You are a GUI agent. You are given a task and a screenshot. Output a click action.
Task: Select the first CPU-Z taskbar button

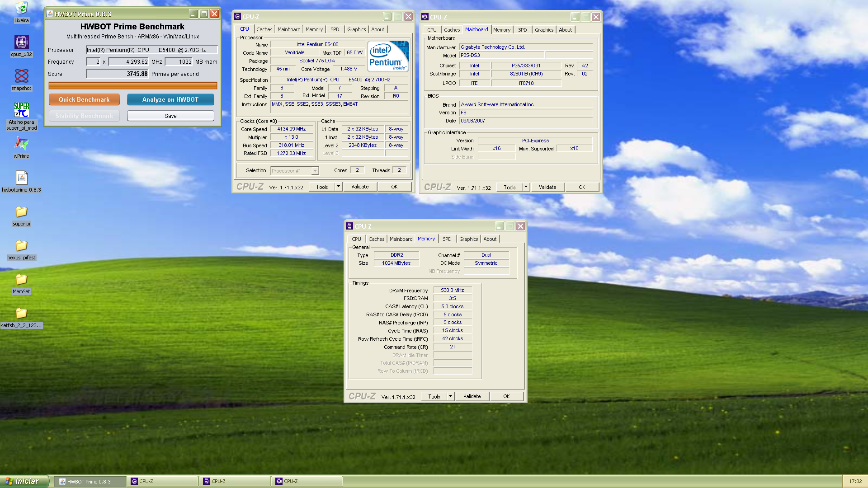[x=162, y=482]
